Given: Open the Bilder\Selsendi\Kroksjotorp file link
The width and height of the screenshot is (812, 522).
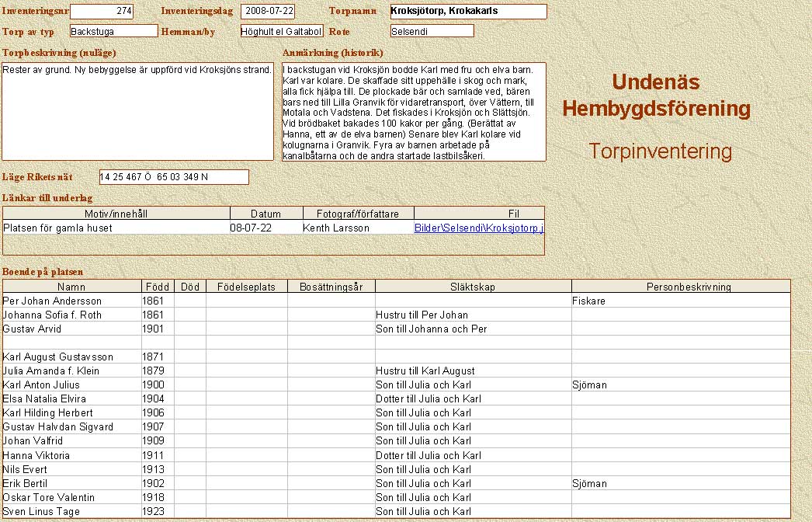Looking at the screenshot, I should pos(479,228).
